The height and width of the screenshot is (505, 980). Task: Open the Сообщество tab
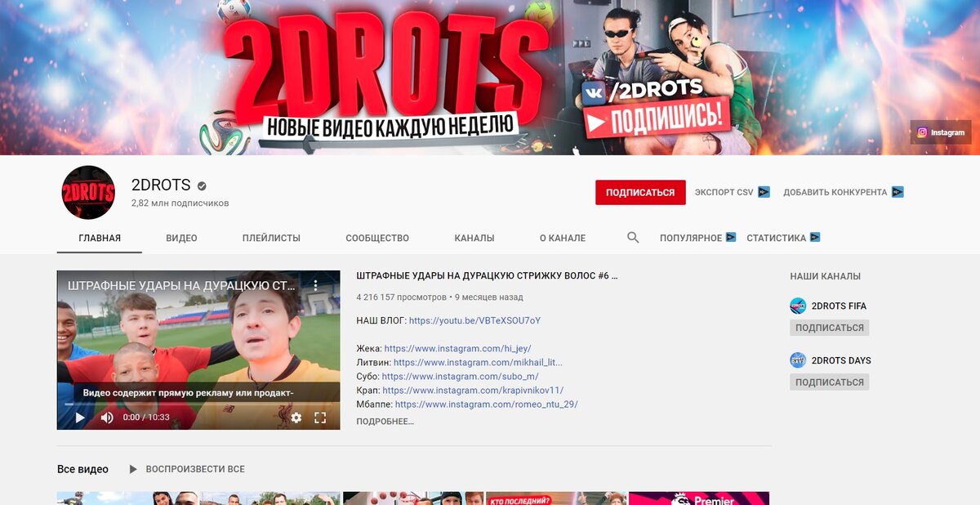coord(377,238)
